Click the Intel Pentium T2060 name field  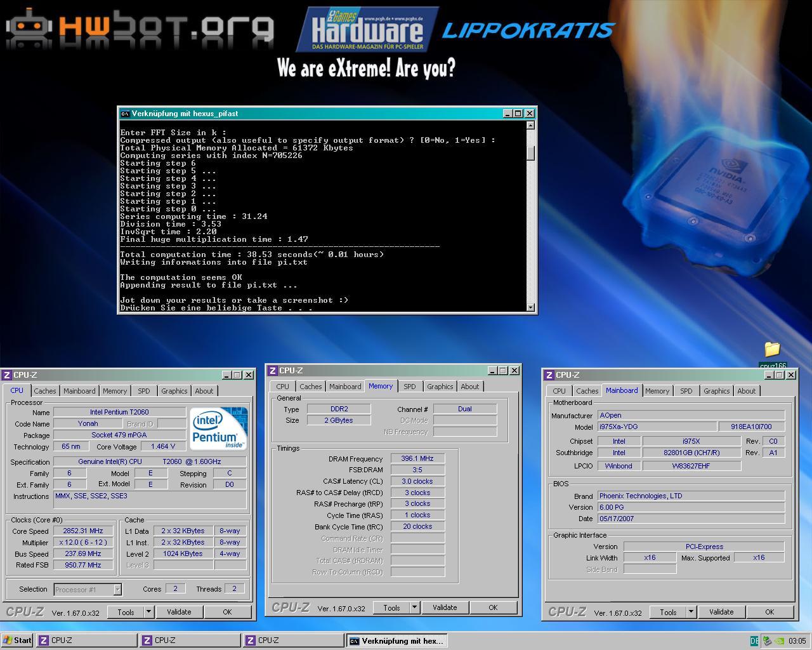tap(119, 412)
